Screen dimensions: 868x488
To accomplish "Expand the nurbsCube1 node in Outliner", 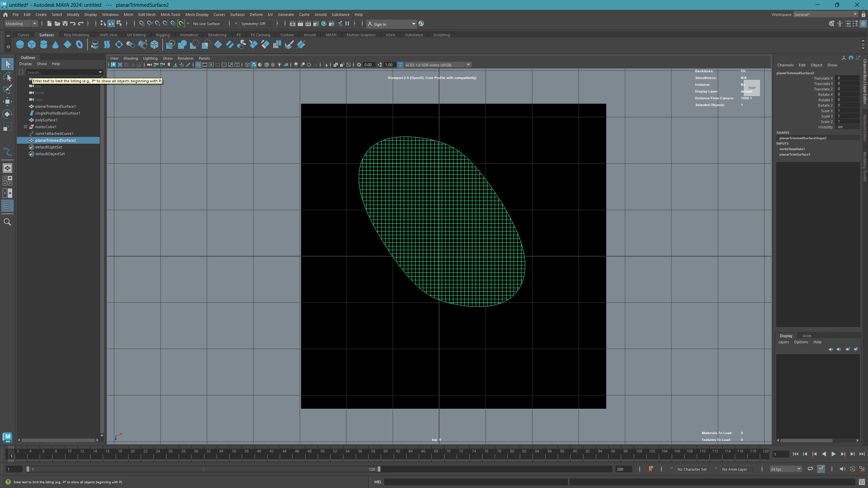I will pos(25,127).
